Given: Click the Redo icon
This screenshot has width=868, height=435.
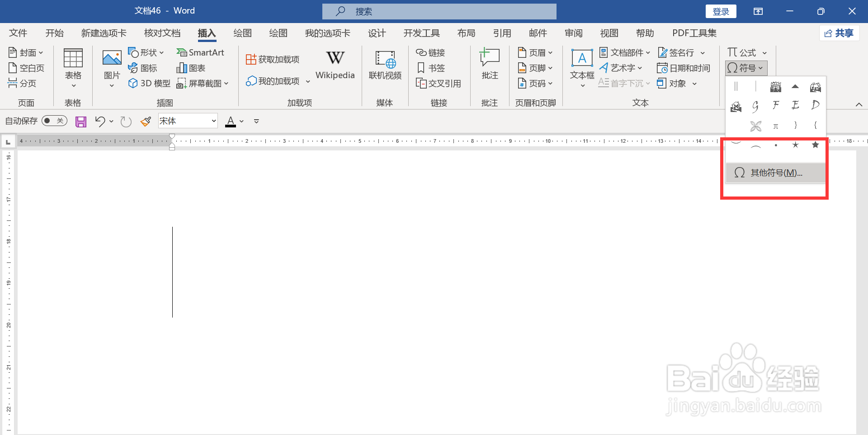Looking at the screenshot, I should [126, 121].
